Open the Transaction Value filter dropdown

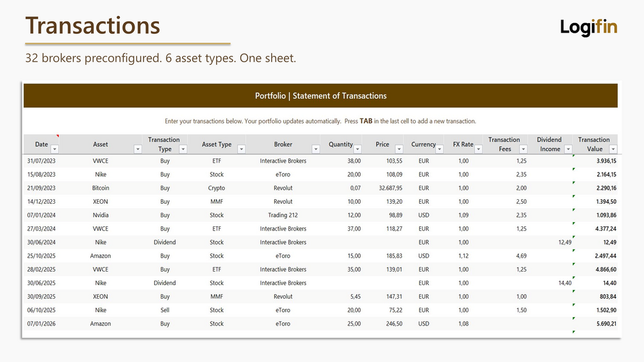coord(613,149)
